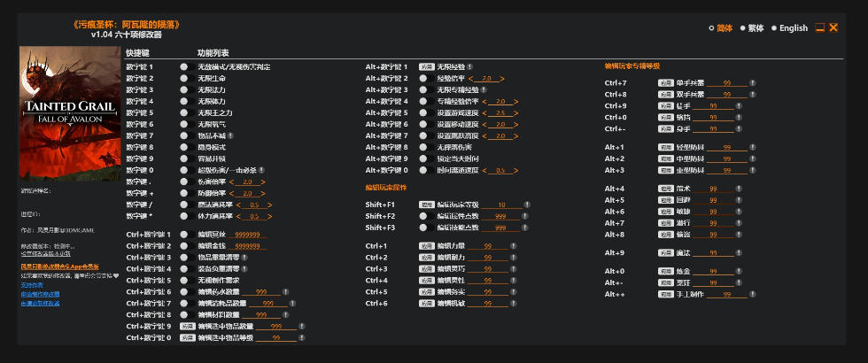Click Alt+Num 7 jump height value 2.0
Viewport: 868px width, 363px height.
tap(500, 136)
